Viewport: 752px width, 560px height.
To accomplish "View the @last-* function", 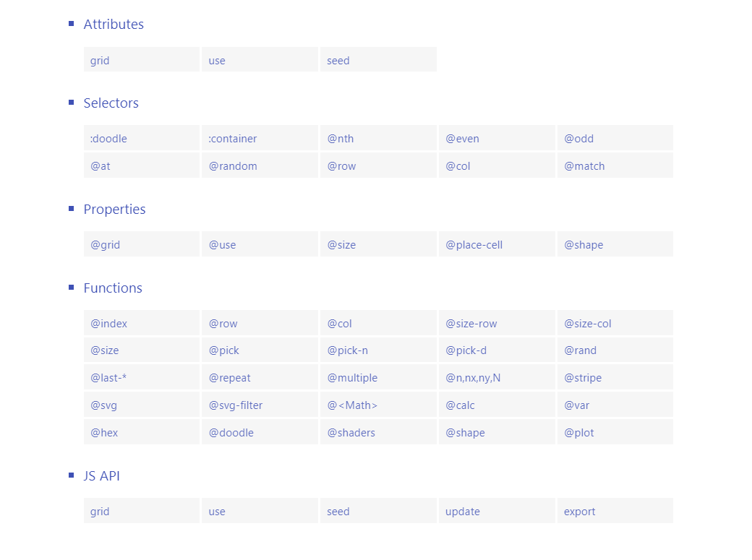I will (142, 377).
